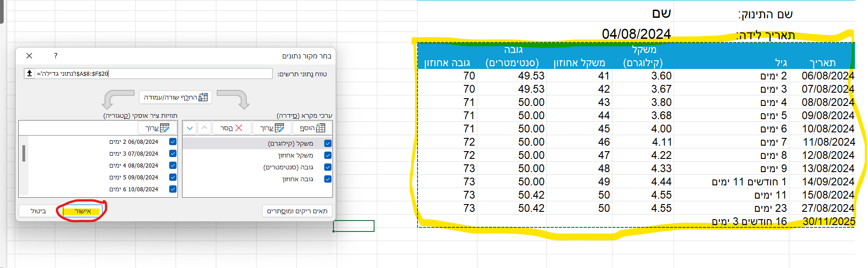
Task: Add a new legend series (הוסף)
Action: click(313, 128)
